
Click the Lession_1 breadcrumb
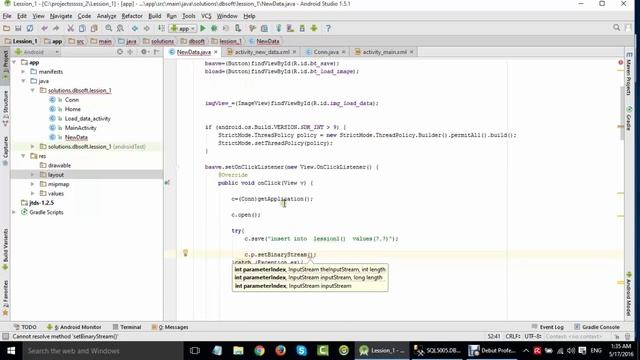(21, 41)
